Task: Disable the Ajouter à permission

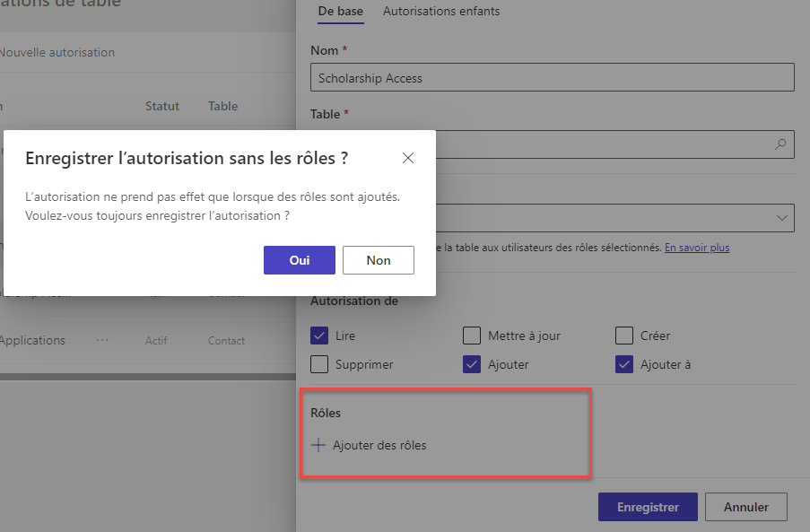Action: click(x=623, y=364)
